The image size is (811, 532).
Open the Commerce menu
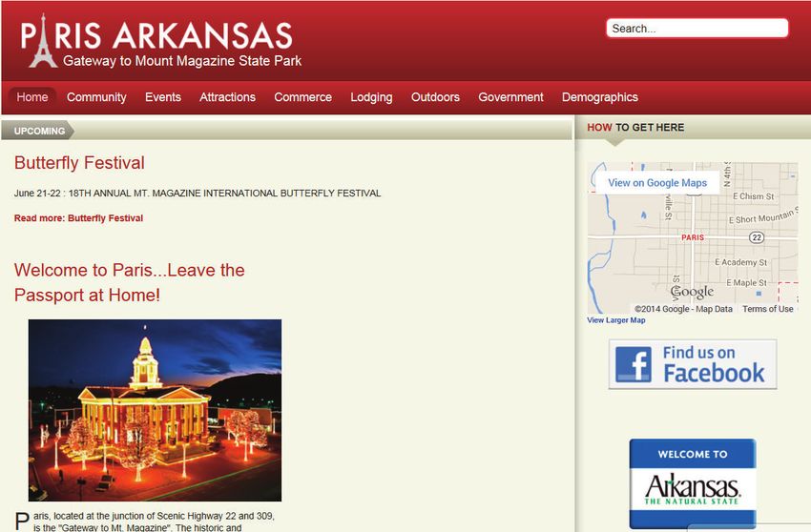point(303,97)
